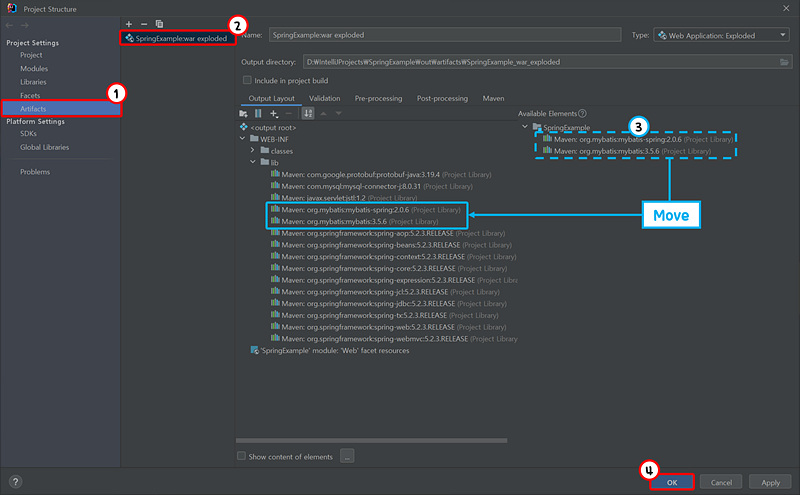800x495 pixels.
Task: Switch to the Validation tab
Action: coord(324,98)
